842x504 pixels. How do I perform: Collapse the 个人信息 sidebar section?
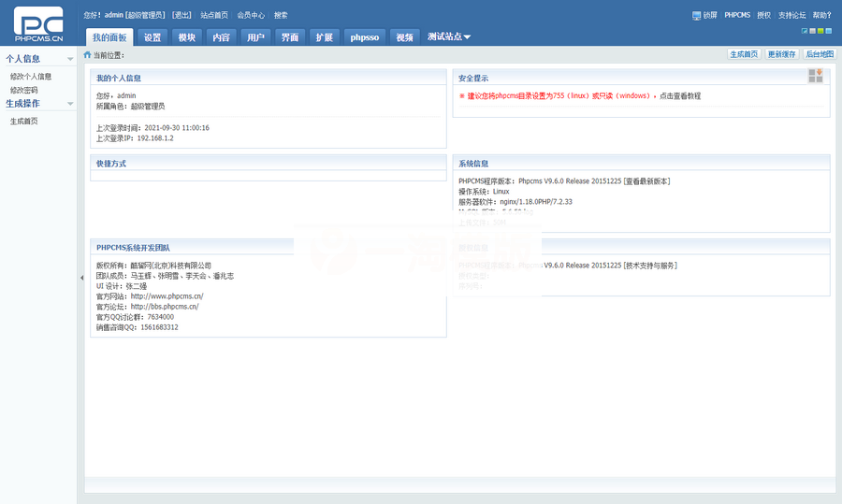tap(70, 59)
